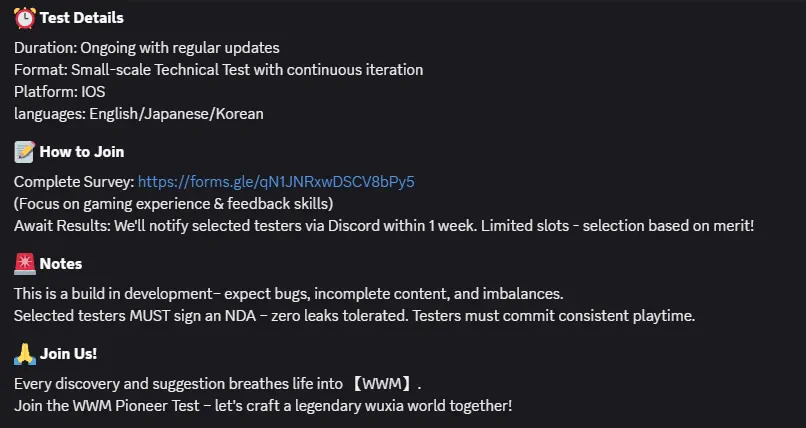
Task: Click the Platform: IOS line
Action: (60, 92)
